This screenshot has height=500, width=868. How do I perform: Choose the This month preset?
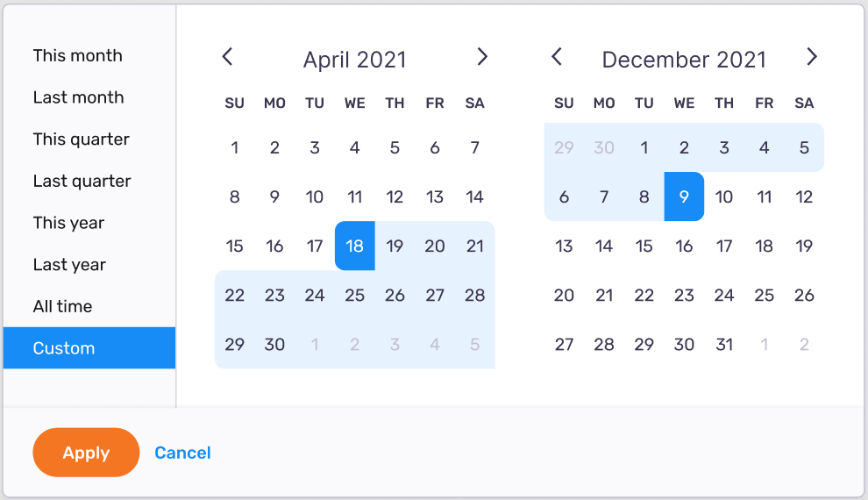click(x=78, y=55)
